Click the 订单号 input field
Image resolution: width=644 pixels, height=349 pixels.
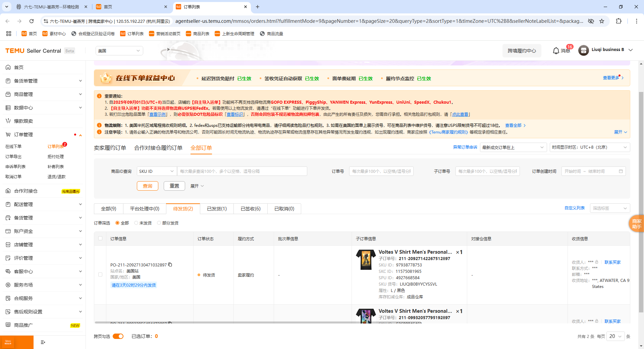381,171
